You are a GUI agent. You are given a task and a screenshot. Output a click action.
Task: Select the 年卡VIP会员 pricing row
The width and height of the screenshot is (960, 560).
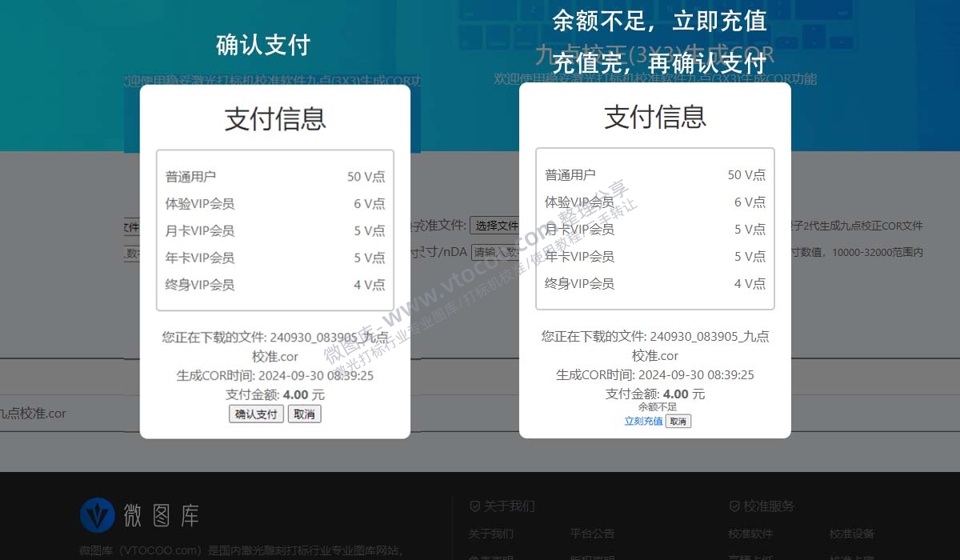pos(275,258)
